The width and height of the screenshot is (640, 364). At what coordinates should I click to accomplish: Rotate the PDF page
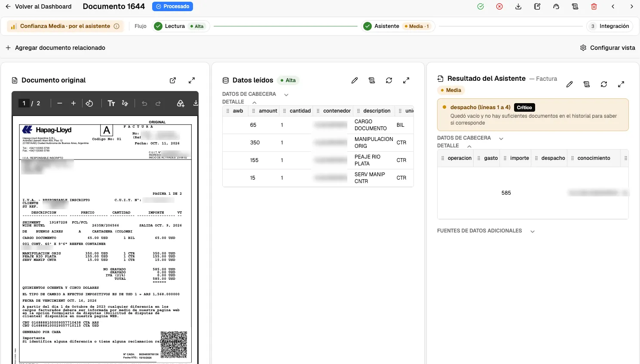pyautogui.click(x=89, y=103)
